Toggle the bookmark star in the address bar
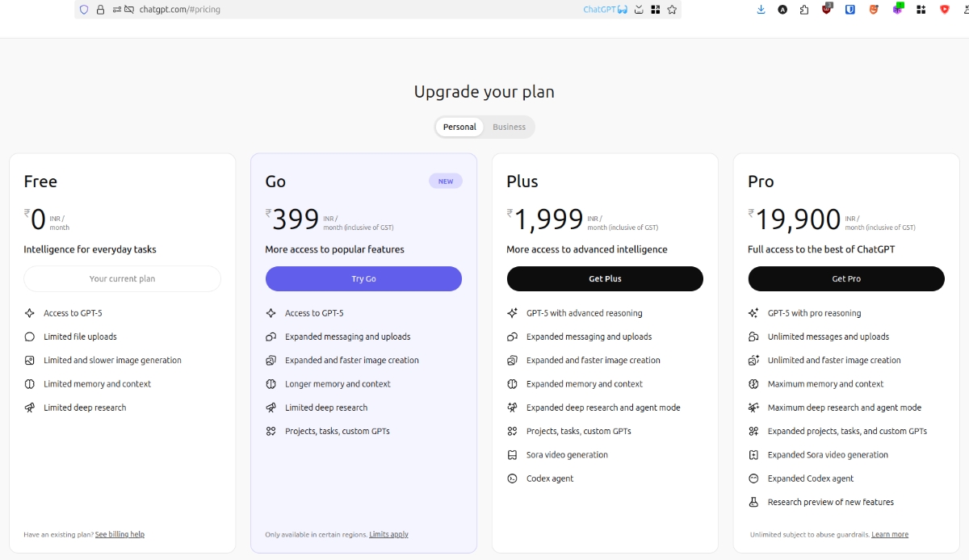This screenshot has height=560, width=969. [673, 9]
